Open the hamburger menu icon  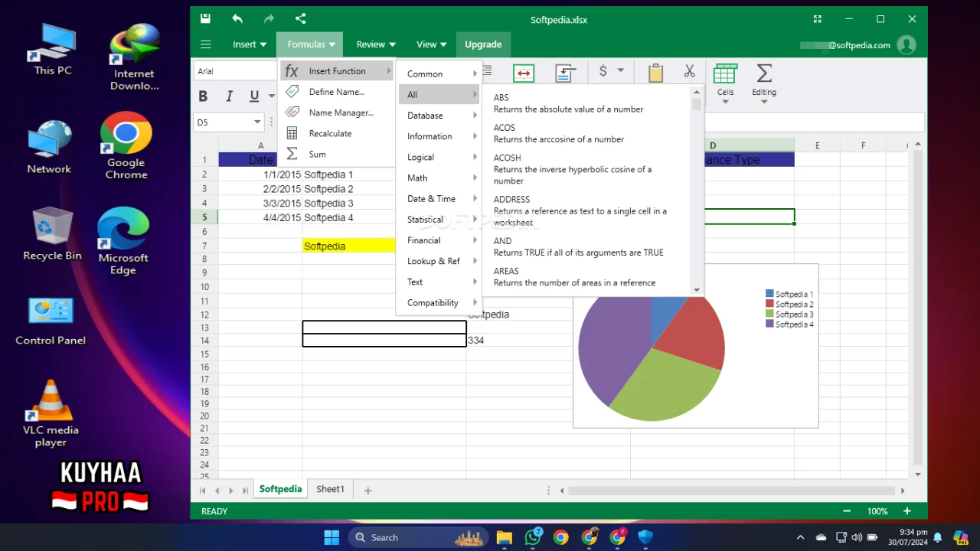point(205,44)
